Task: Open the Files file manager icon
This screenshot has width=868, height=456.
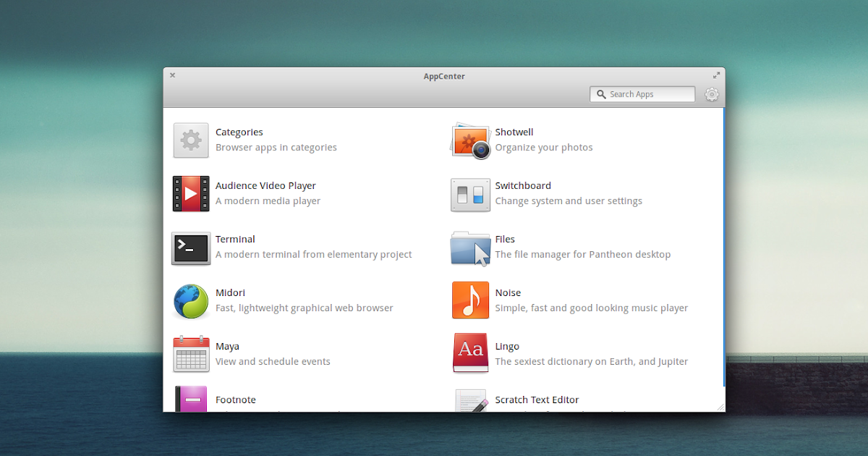Action: click(470, 248)
